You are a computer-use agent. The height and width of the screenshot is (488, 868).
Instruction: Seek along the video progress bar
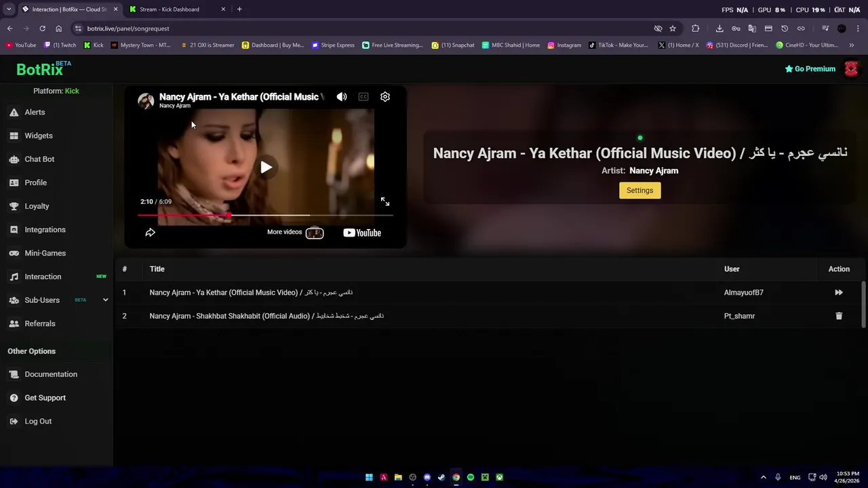[265, 215]
